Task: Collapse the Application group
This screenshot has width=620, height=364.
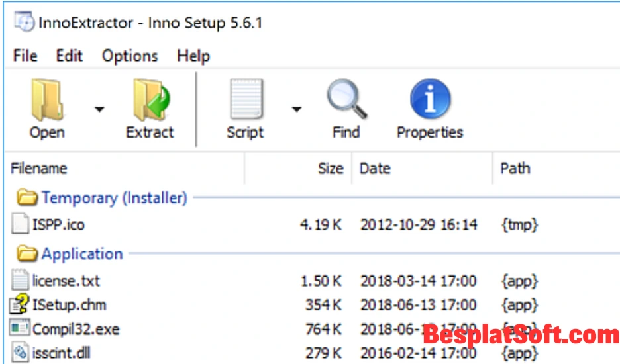Action: click(x=82, y=253)
